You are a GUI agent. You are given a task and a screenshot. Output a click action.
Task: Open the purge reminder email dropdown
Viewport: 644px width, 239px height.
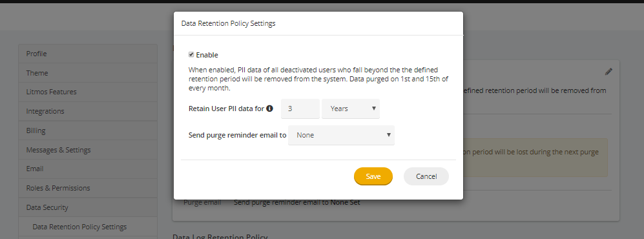(341, 135)
